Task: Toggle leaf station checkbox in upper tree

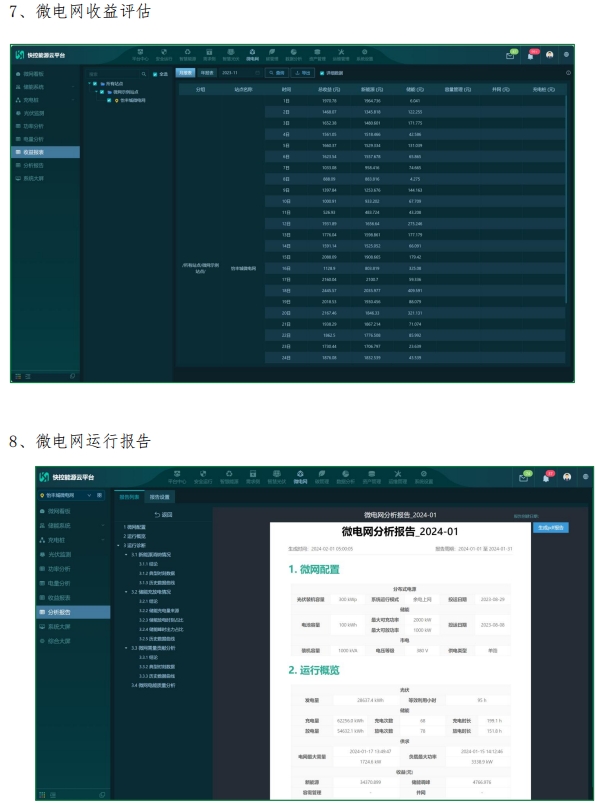Action: pos(109,100)
